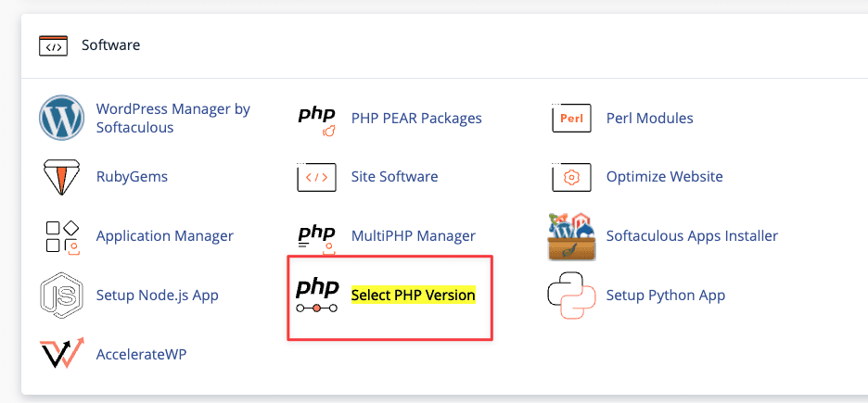Open the Setup Python App link

(x=665, y=296)
